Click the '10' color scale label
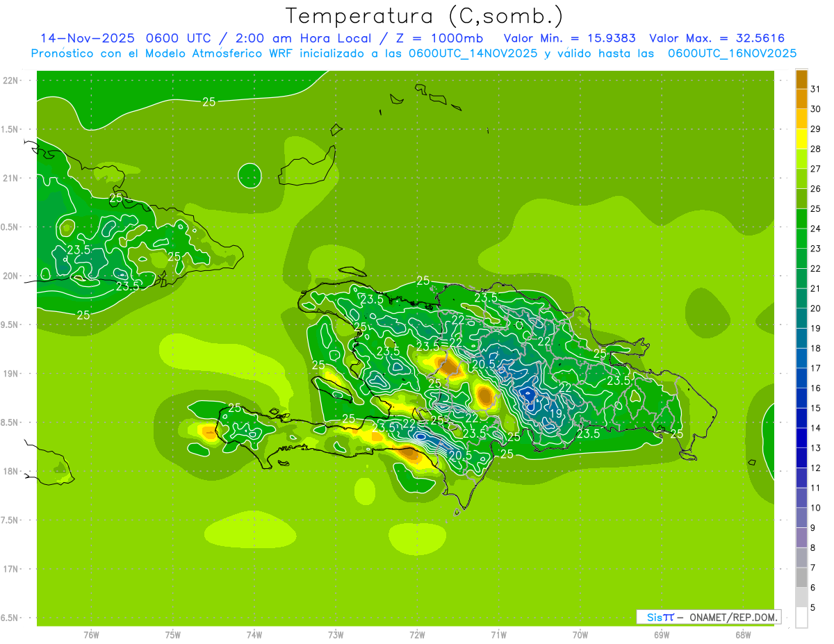This screenshot has height=644, width=834. 815,508
